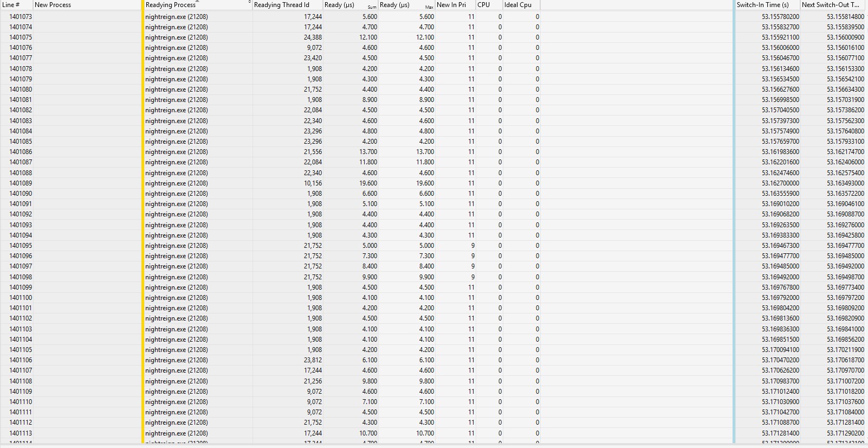The image size is (868, 448).
Task: Click Next Switch-Out Time 53.169088700
Action: tap(846, 214)
